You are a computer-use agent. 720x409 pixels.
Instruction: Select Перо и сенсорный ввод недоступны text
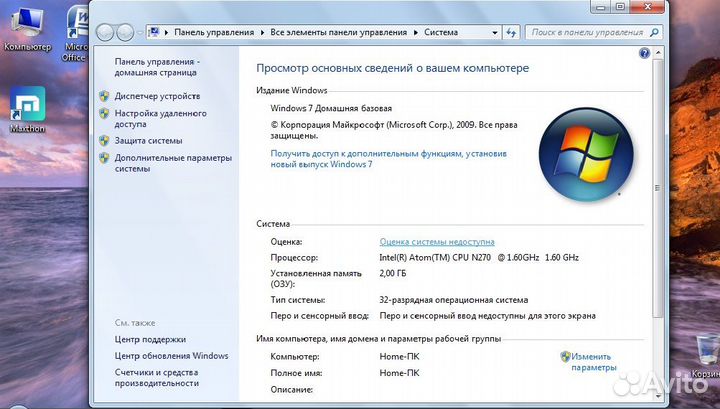click(487, 316)
